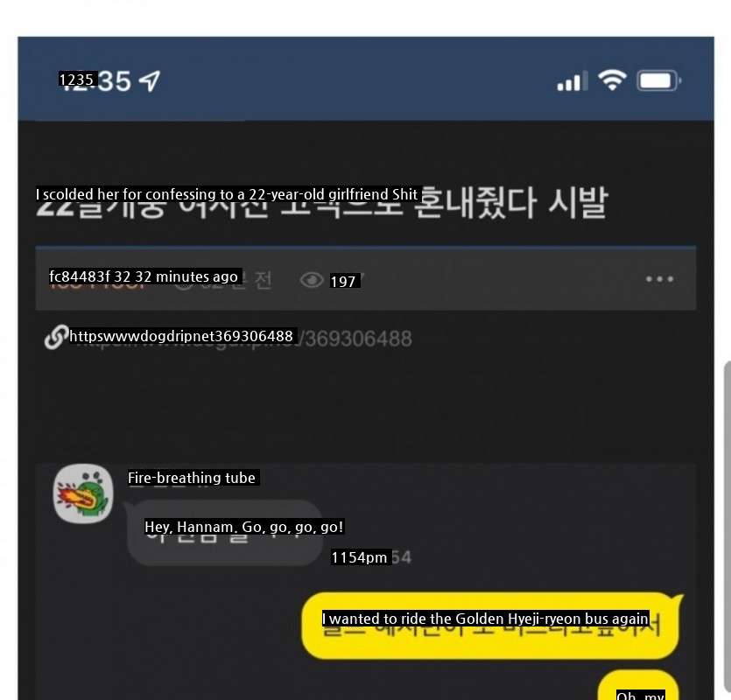Click the eye view-count icon
Image resolution: width=731 pixels, height=700 pixels.
click(312, 280)
